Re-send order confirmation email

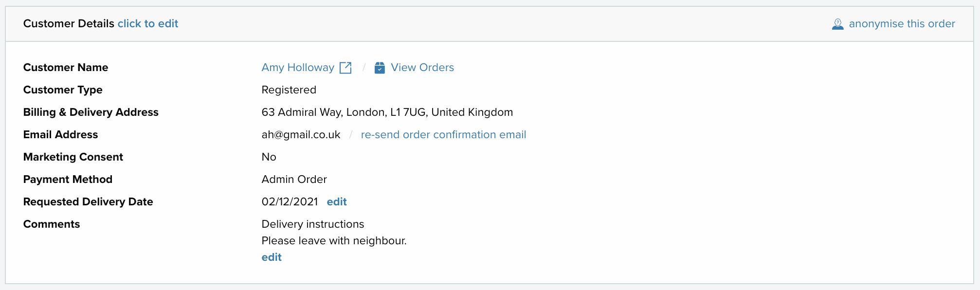pos(443,135)
